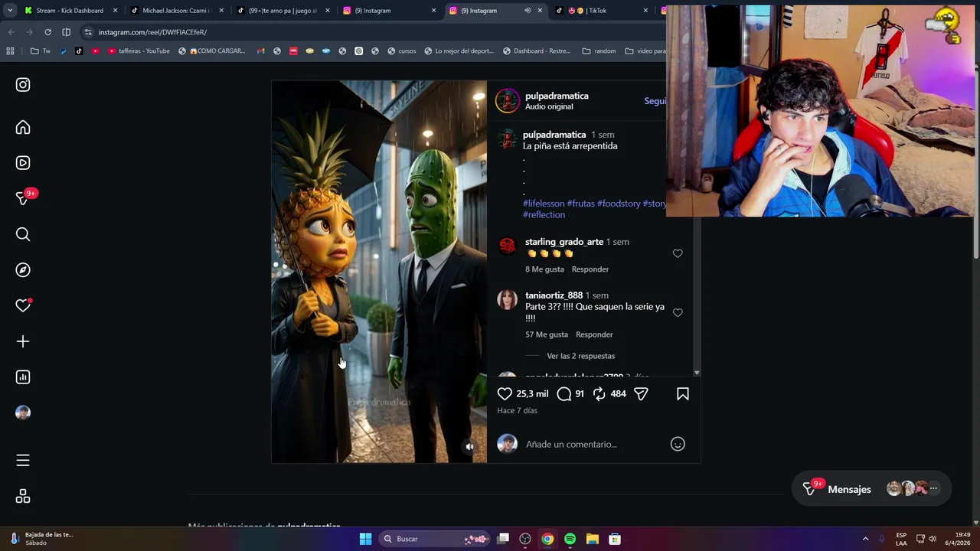
Task: Open the Meta apps grid icon in the sidebar
Action: click(23, 497)
